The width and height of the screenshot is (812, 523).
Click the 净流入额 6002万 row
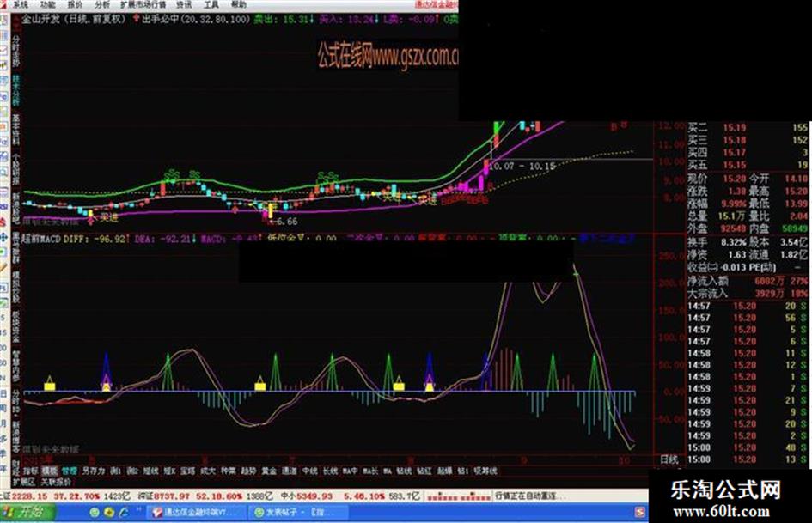tap(748, 281)
